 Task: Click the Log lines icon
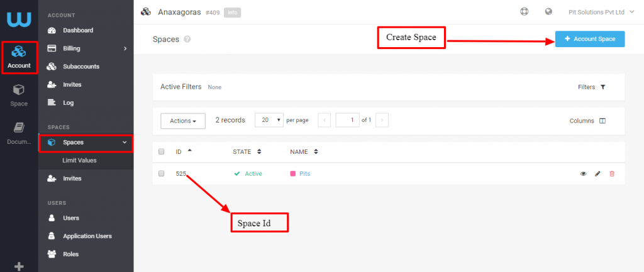pyautogui.click(x=52, y=102)
